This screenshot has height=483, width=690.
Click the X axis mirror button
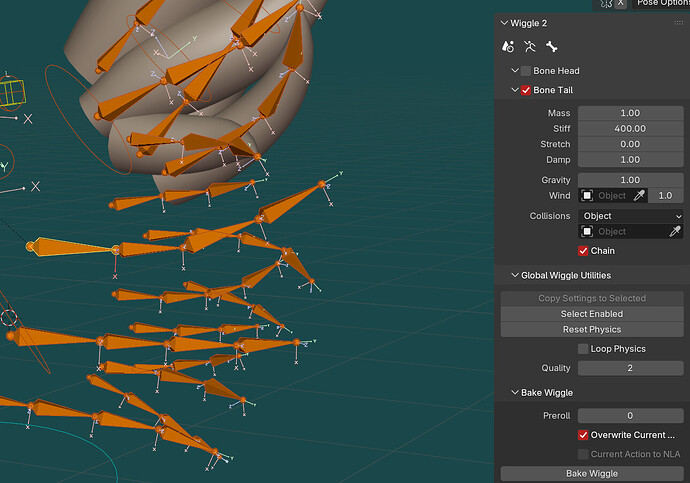(x=620, y=4)
